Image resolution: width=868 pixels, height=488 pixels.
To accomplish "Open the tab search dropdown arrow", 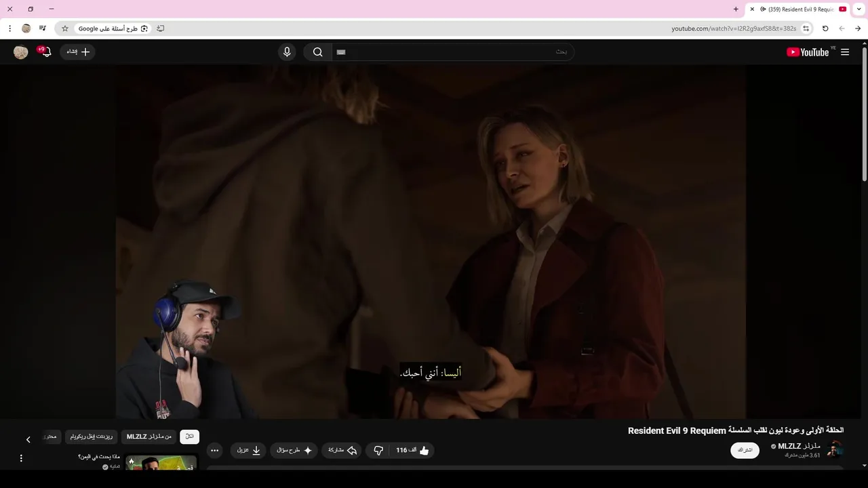I will coord(859,9).
